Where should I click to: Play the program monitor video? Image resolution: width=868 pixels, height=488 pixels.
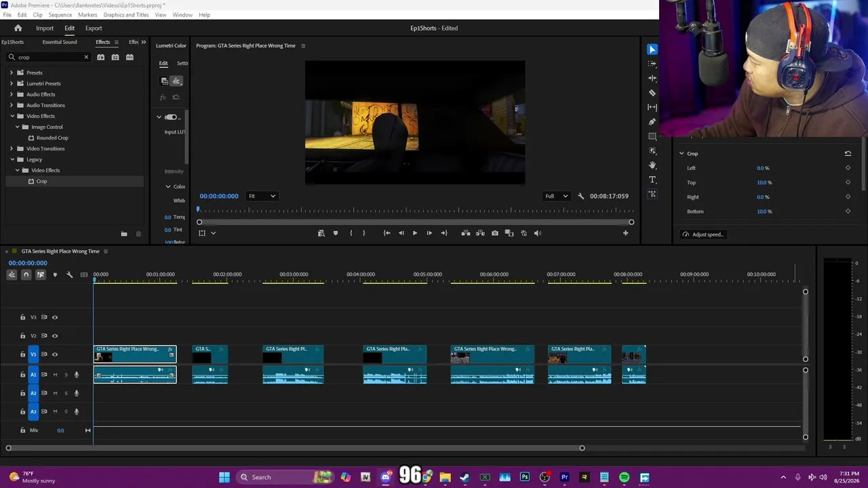415,233
